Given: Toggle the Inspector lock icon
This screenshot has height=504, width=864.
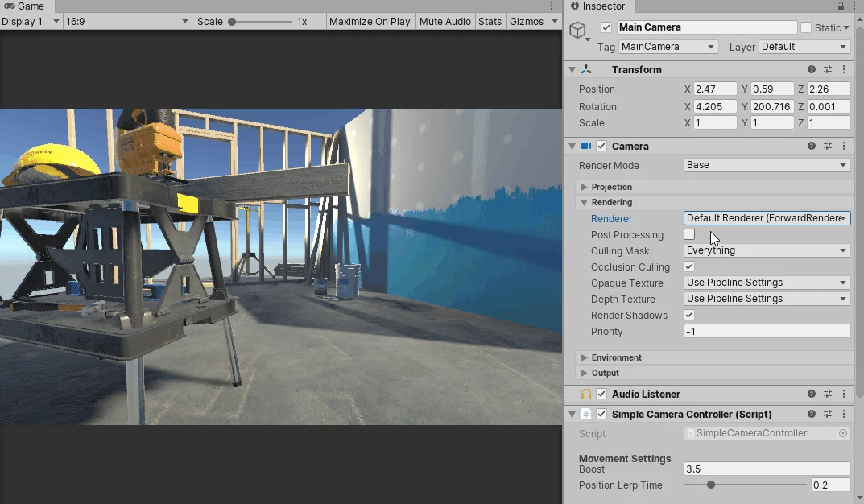Looking at the screenshot, I should click(841, 6).
